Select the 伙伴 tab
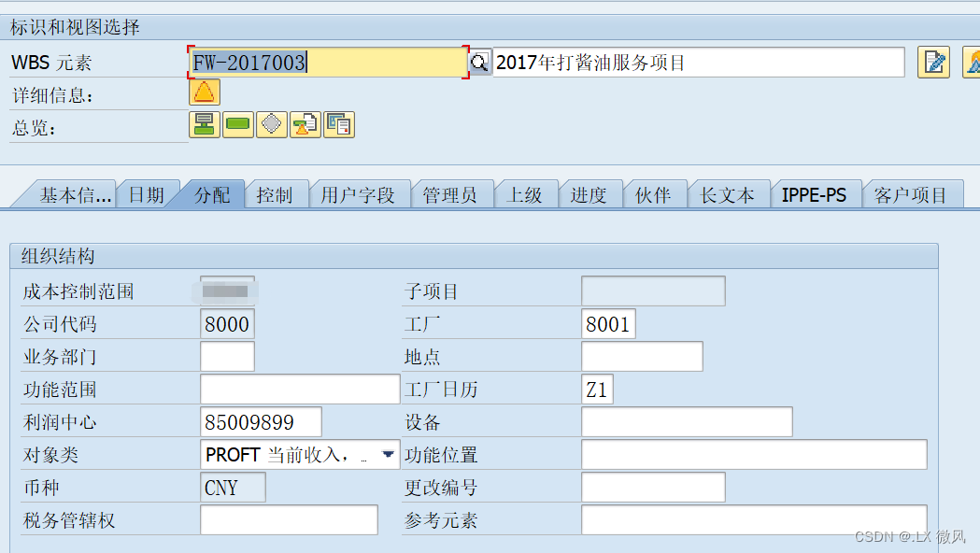 click(x=656, y=193)
